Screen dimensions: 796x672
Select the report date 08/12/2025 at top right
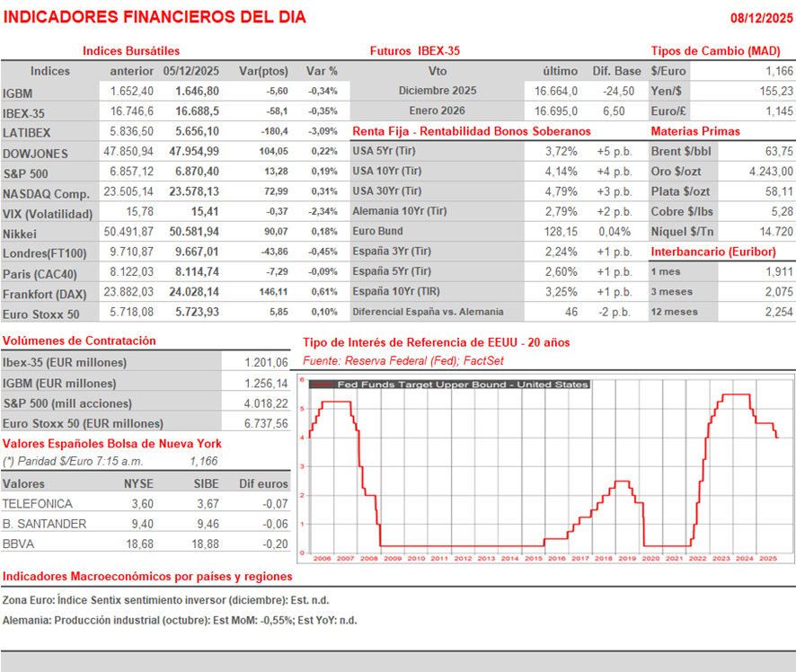(760, 18)
